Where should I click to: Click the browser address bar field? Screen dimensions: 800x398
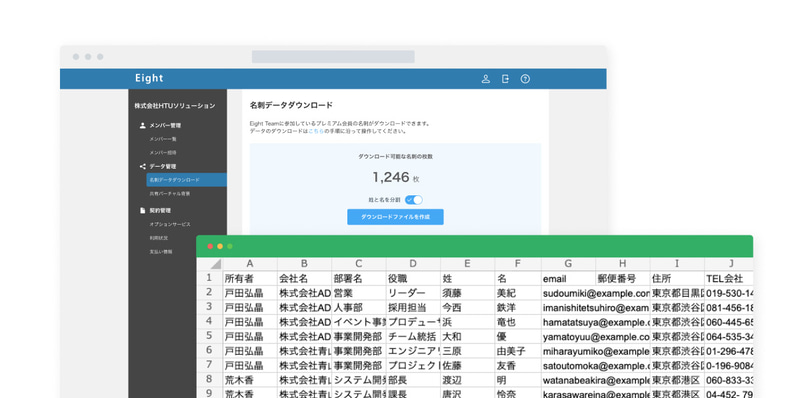tap(333, 57)
